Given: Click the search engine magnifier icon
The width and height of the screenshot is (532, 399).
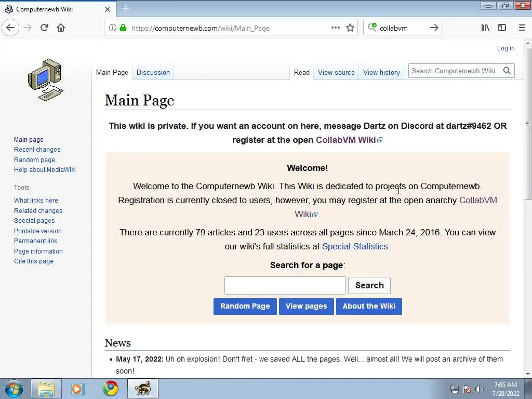Looking at the screenshot, I should click(372, 28).
